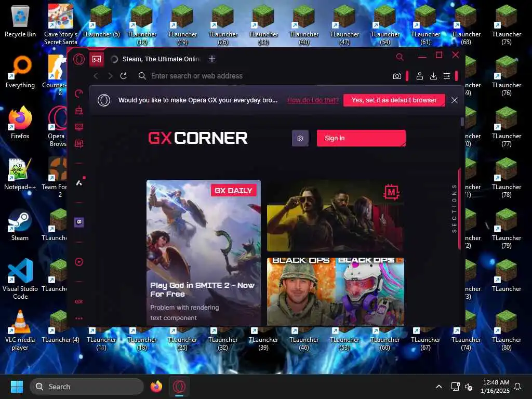This screenshot has width=532, height=399.
Task: Select the Steam desktop shortcut
Action: pos(20,224)
